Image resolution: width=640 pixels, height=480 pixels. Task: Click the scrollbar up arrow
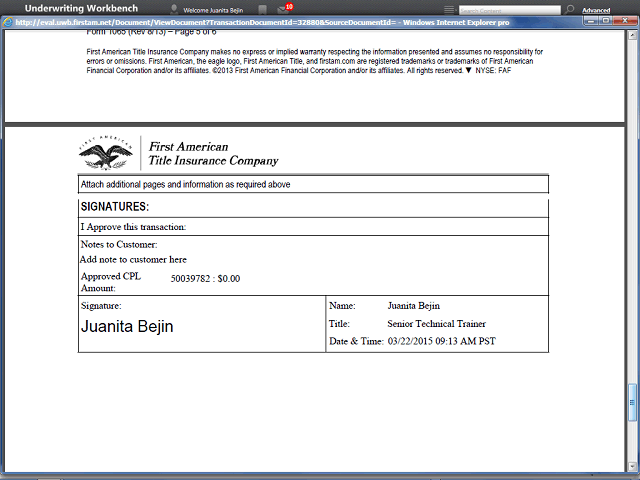(x=632, y=36)
